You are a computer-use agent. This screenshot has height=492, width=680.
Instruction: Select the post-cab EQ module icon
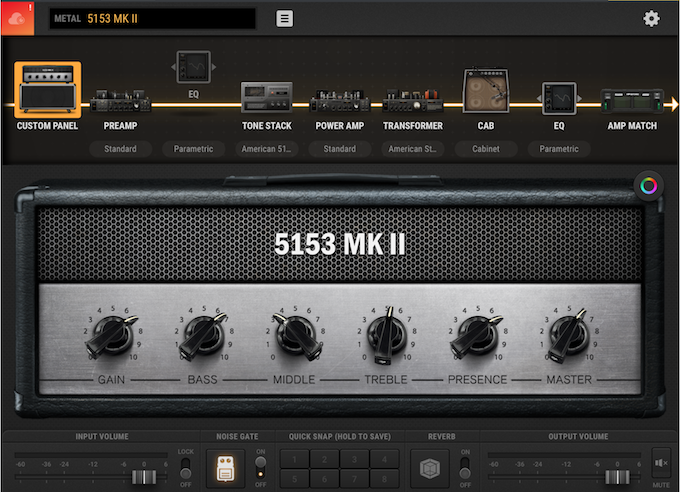click(559, 98)
